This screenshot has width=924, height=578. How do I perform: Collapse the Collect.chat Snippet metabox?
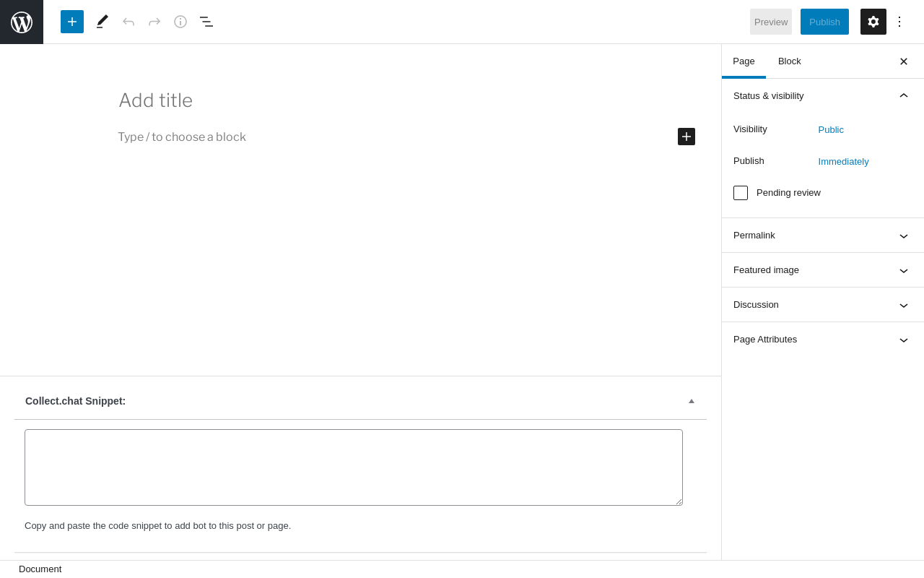coord(692,401)
